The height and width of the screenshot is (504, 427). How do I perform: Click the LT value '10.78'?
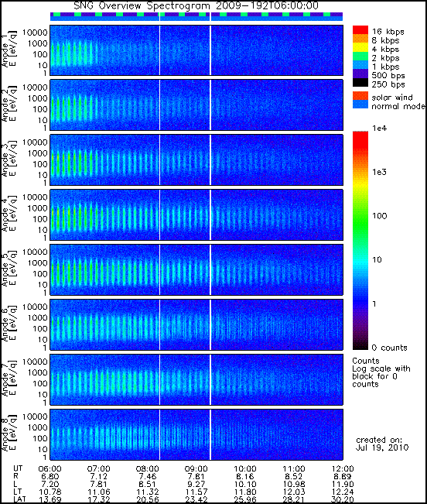coord(50,492)
